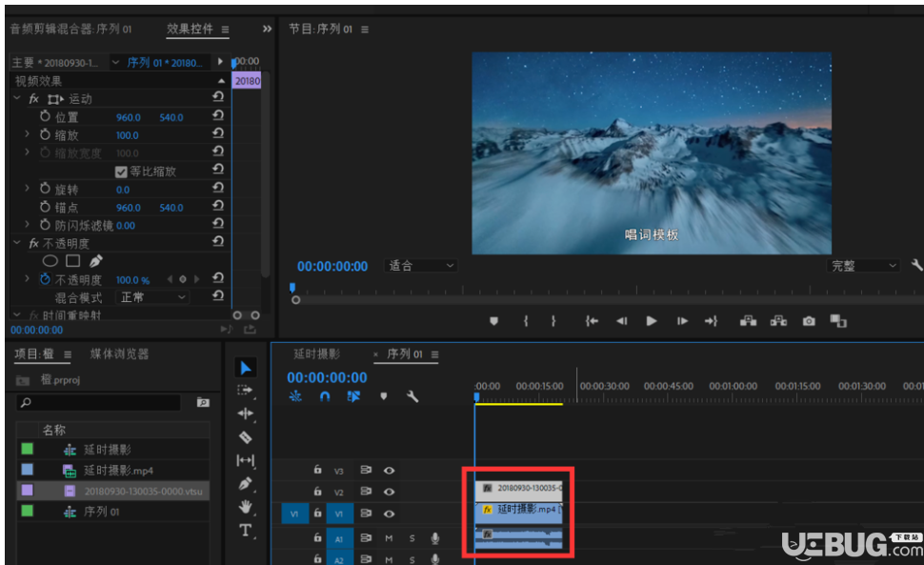Screen dimensions: 924x565
Task: Hide track V2 output eye
Action: 389,492
